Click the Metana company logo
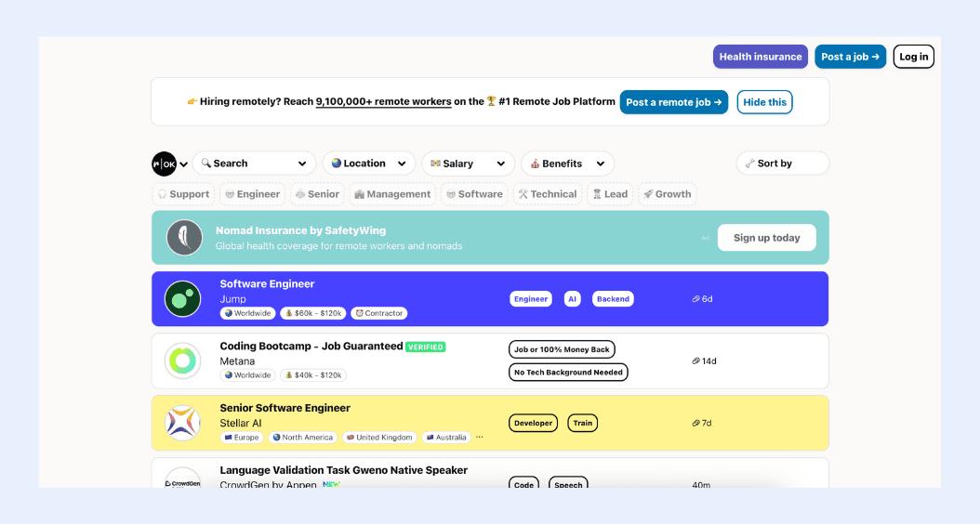Viewport: 980px width, 524px height. click(182, 360)
